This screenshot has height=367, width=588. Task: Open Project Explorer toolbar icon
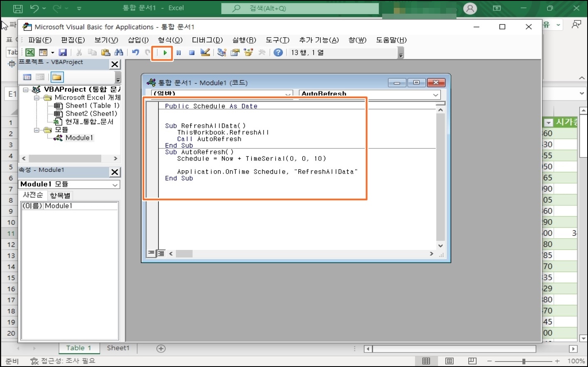tap(222, 52)
